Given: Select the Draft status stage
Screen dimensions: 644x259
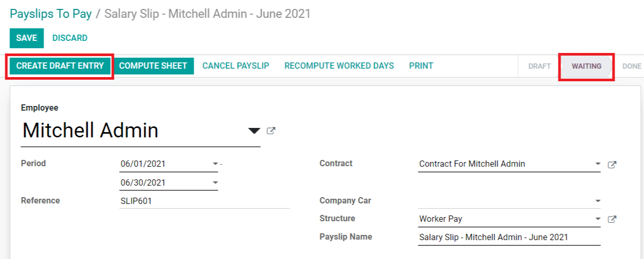Looking at the screenshot, I should click(540, 67).
